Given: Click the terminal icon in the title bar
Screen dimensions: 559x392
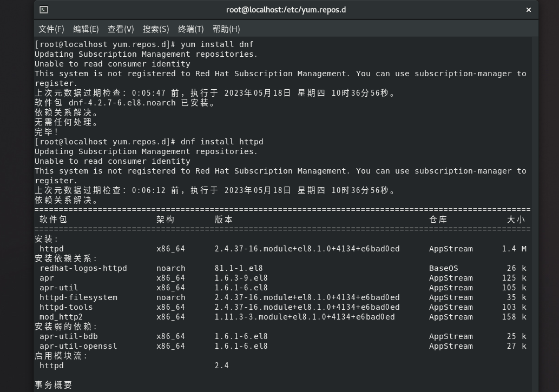Looking at the screenshot, I should (x=43, y=9).
